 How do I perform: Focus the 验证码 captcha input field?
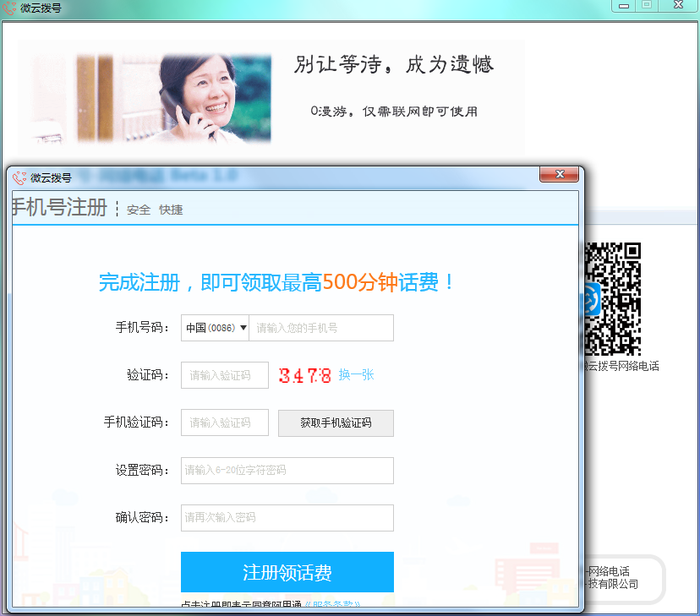pos(225,375)
